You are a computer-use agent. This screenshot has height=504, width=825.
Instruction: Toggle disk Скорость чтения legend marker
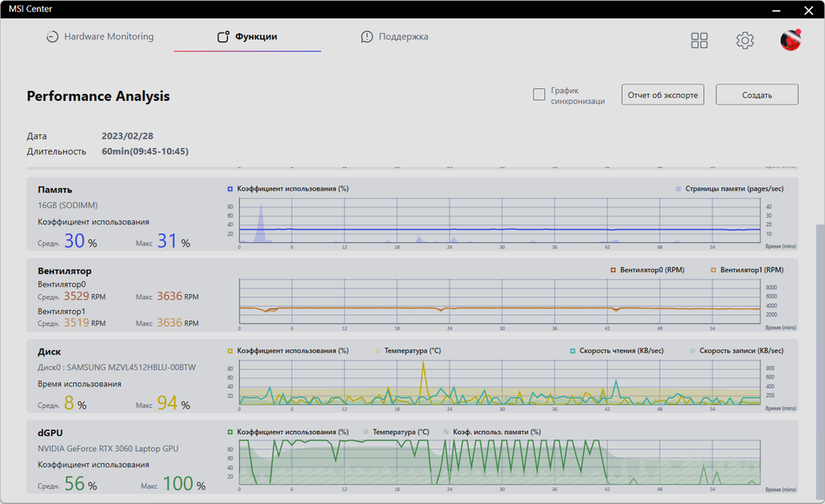[x=572, y=351]
